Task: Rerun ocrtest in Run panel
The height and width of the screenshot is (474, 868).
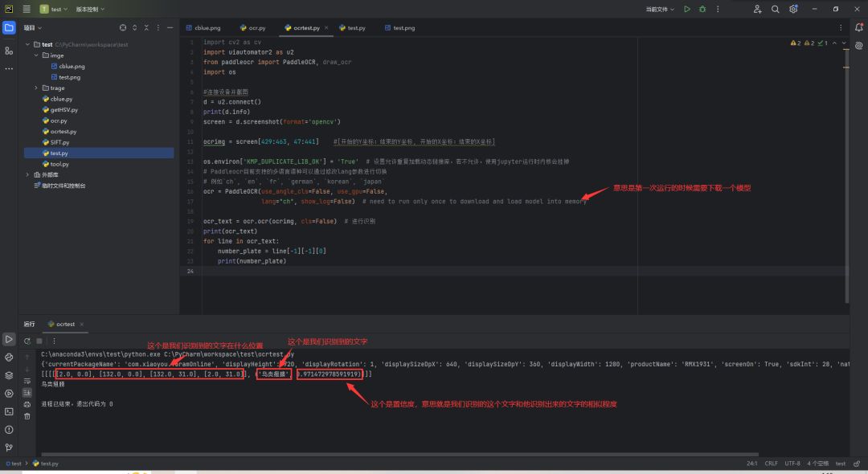Action: coord(27,340)
